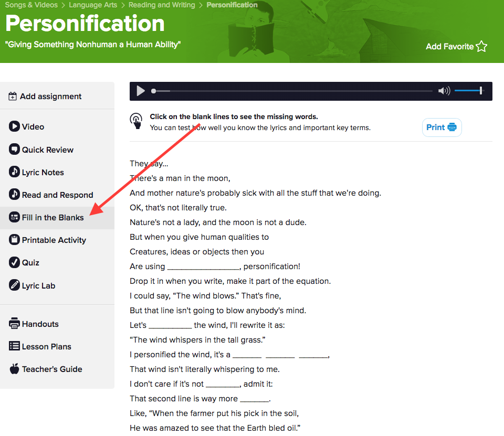The image size is (504, 436).
Task: Click the audio progress bar
Action: [292, 91]
